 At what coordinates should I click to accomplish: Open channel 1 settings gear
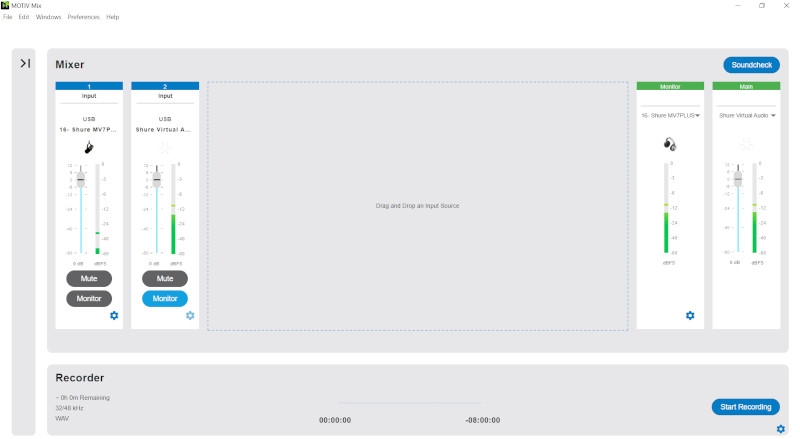pyautogui.click(x=114, y=315)
